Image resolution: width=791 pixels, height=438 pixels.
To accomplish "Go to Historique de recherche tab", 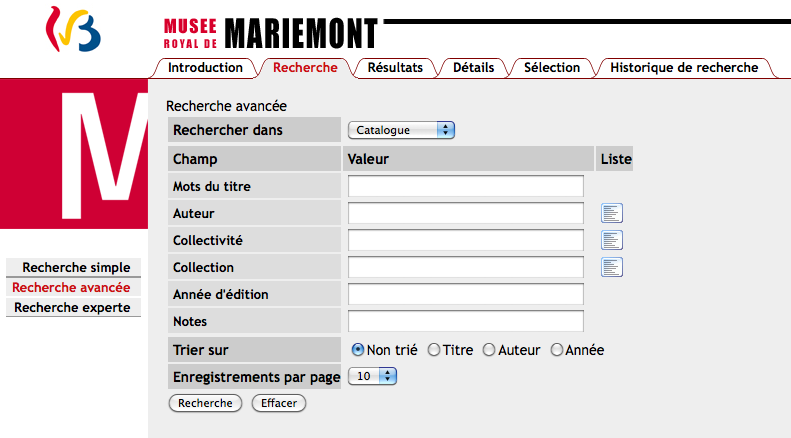I will pyautogui.click(x=684, y=68).
